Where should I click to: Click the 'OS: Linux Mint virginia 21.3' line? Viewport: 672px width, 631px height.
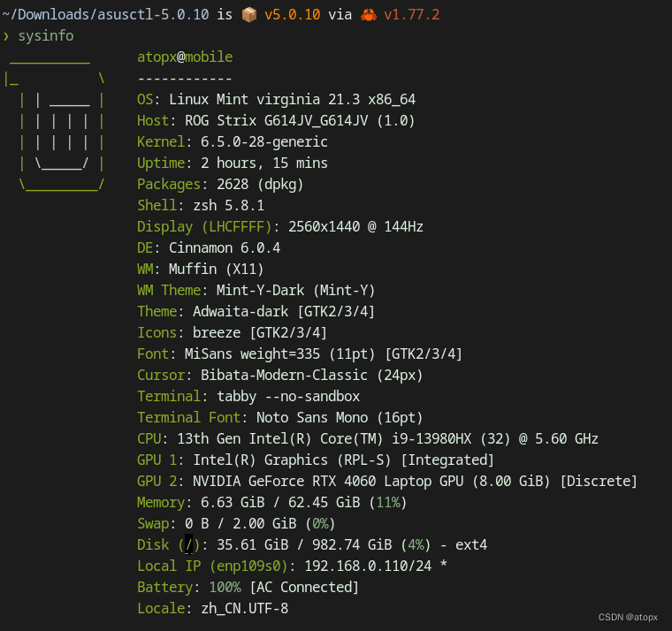point(276,99)
